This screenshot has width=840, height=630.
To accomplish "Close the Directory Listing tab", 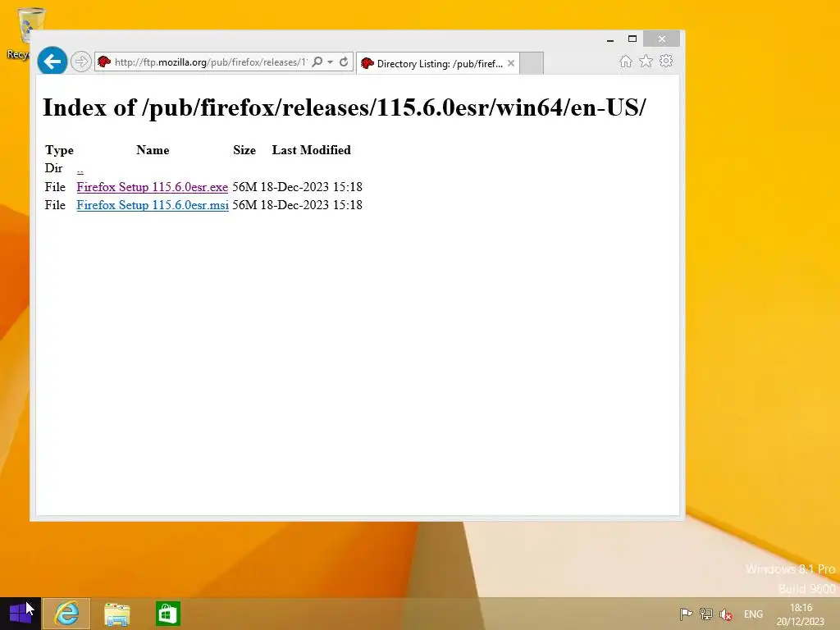I will (511, 63).
